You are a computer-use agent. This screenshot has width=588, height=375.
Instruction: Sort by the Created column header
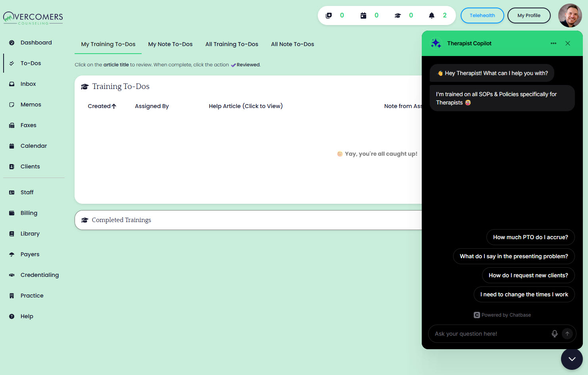pyautogui.click(x=102, y=106)
